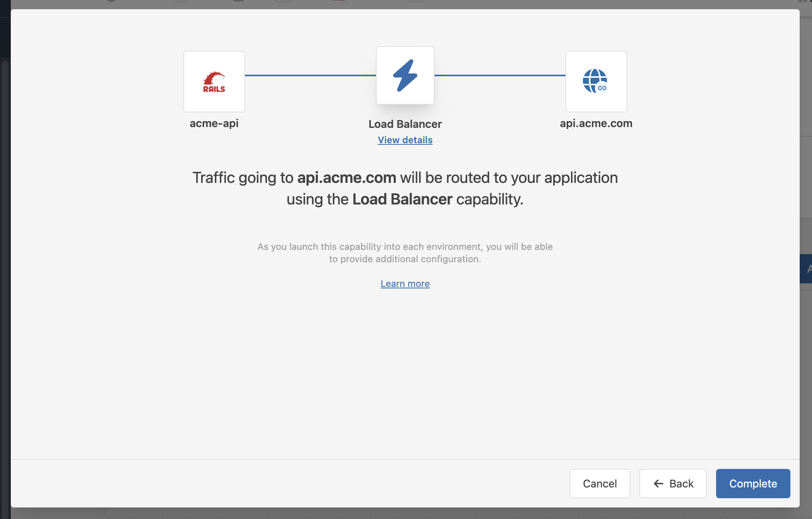Click the connection line between acme-api and Load Balancer
Screen dimensions: 812x519
[310, 75]
